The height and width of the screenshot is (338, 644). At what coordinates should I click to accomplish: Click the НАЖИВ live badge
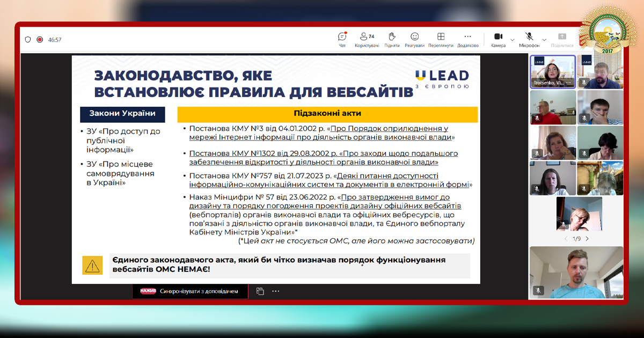[x=148, y=291]
